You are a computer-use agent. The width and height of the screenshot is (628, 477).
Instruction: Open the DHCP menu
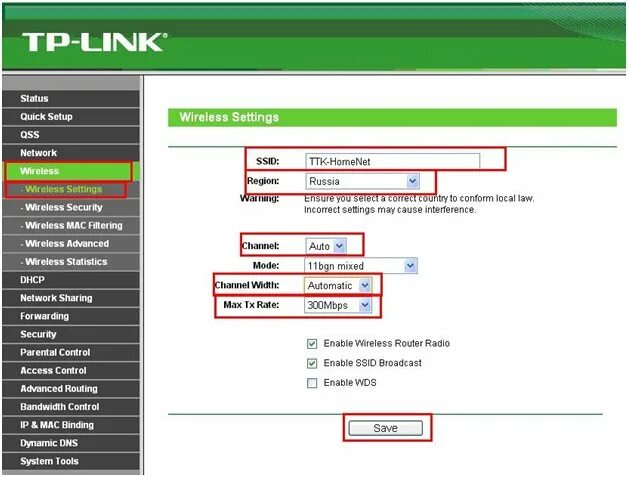point(71,280)
